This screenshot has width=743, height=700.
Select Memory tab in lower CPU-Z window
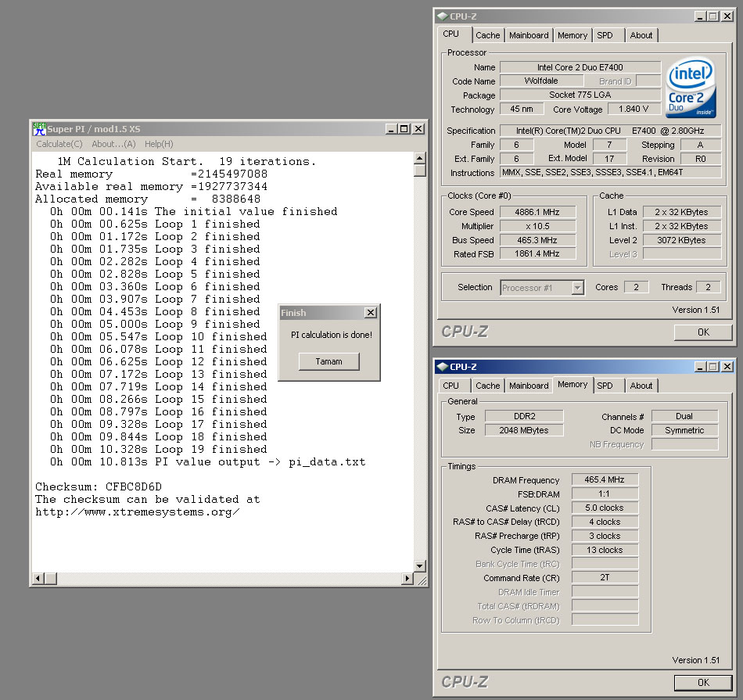(x=573, y=384)
